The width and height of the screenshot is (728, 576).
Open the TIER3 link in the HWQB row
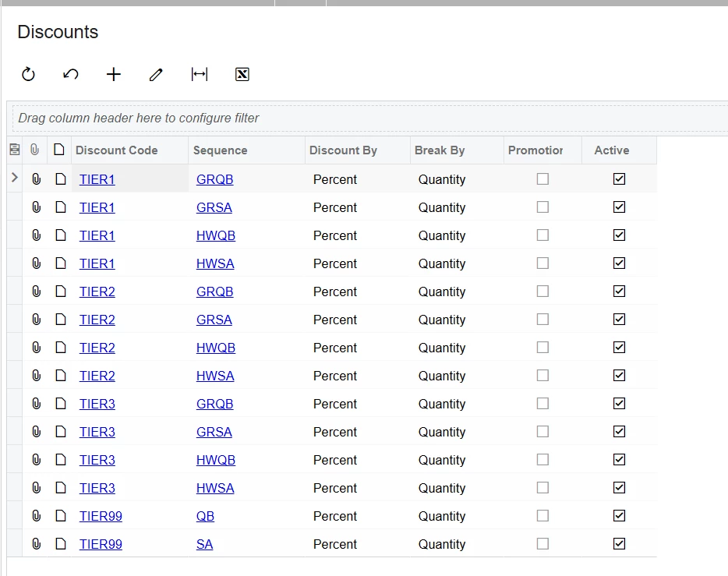coord(97,460)
